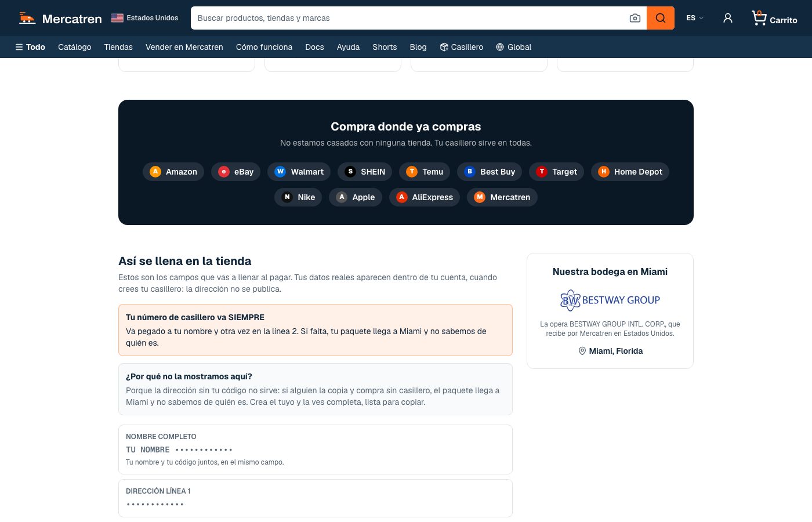Image resolution: width=812 pixels, height=522 pixels.
Task: Click the BESTWAY GROUP logo
Action: (x=610, y=300)
